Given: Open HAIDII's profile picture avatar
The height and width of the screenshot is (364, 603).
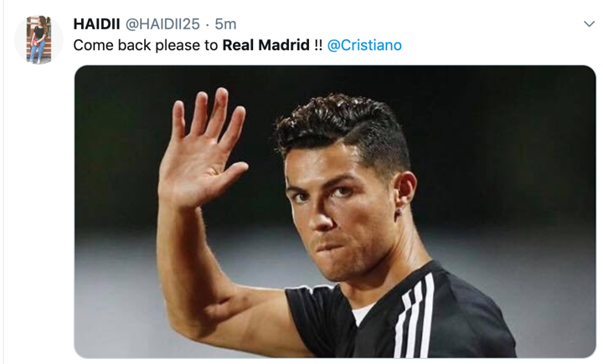Looking at the screenshot, I should (39, 39).
